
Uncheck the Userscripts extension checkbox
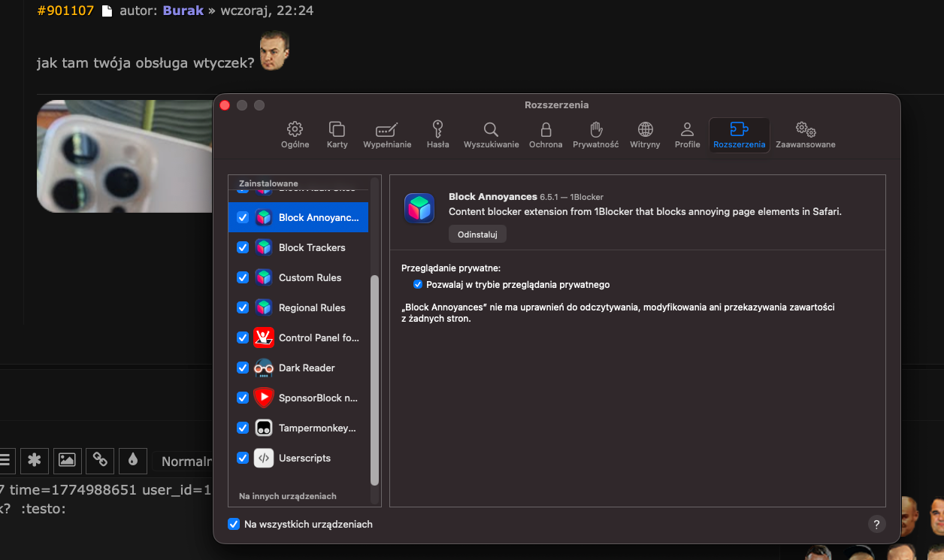(x=243, y=458)
